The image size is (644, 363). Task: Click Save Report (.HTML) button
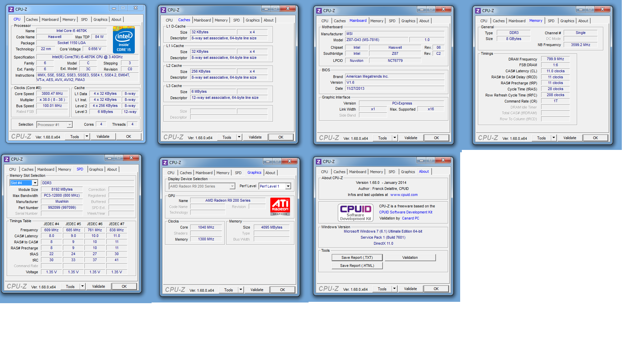coord(357,266)
